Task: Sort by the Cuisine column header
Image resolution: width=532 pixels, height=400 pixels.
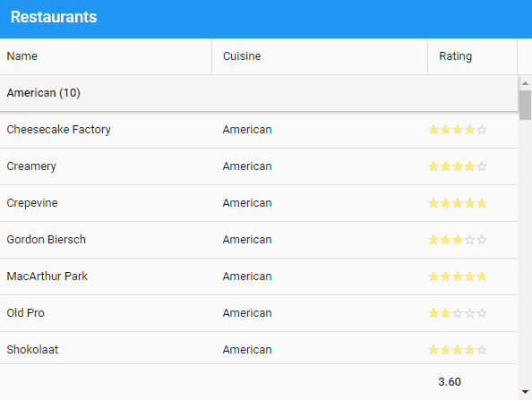Action: [x=320, y=56]
